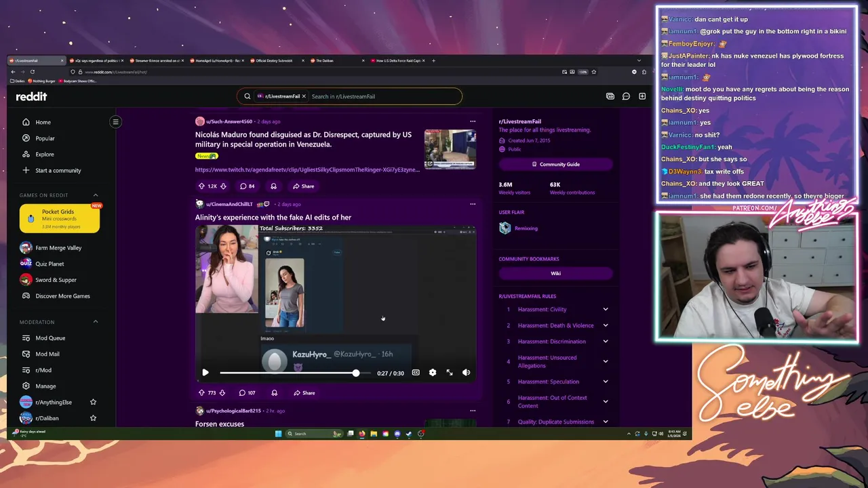Remove r/LivestreamFail filter from search
Screen dimensions: 868x488
304,96
